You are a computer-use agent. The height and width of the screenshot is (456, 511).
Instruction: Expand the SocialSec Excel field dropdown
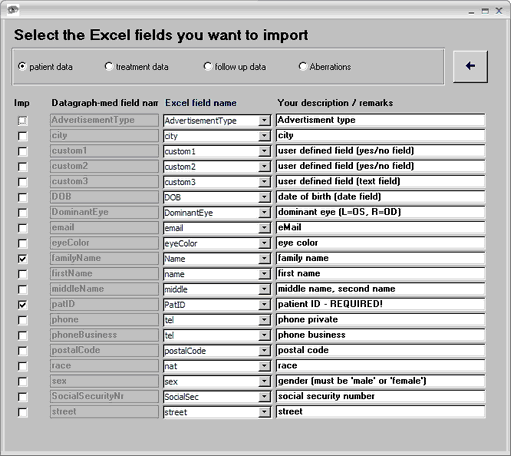point(264,397)
